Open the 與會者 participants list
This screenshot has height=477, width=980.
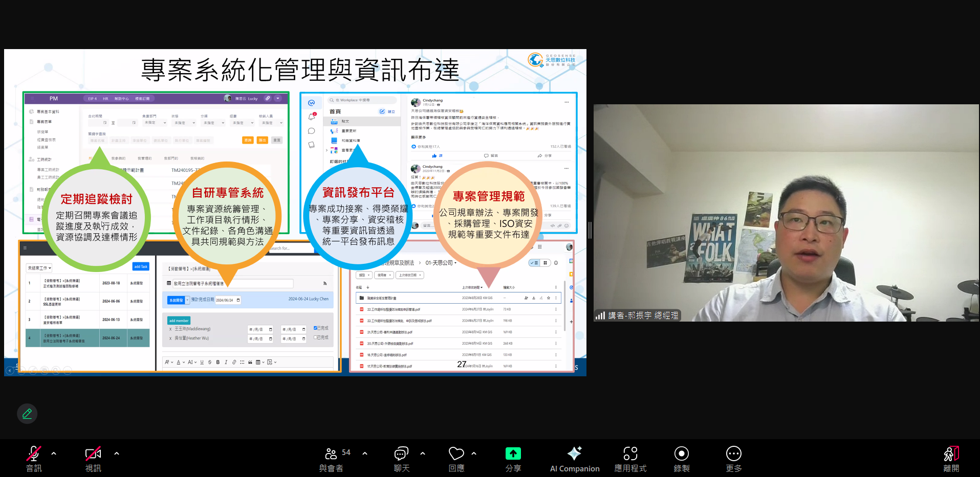(x=331, y=459)
